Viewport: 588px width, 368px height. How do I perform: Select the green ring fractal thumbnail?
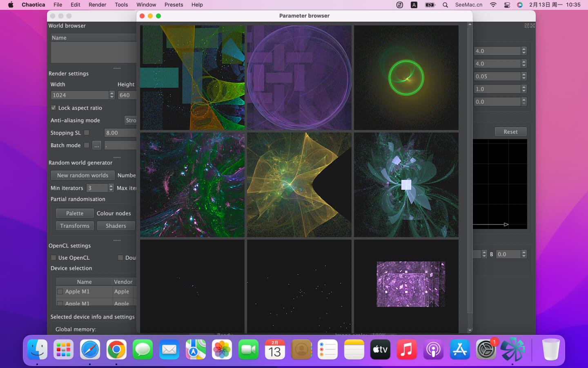(x=406, y=78)
